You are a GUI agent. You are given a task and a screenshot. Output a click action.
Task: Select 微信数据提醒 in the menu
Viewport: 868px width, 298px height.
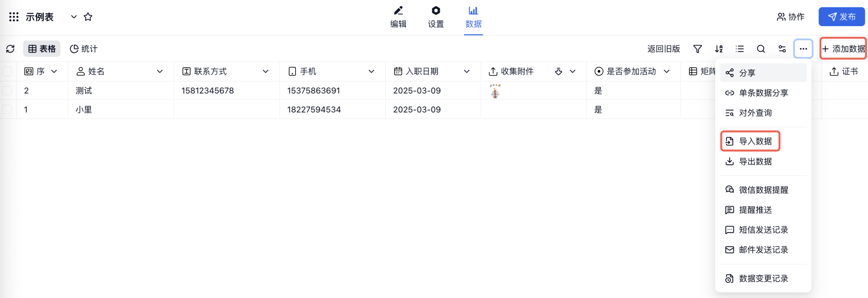pyautogui.click(x=763, y=190)
